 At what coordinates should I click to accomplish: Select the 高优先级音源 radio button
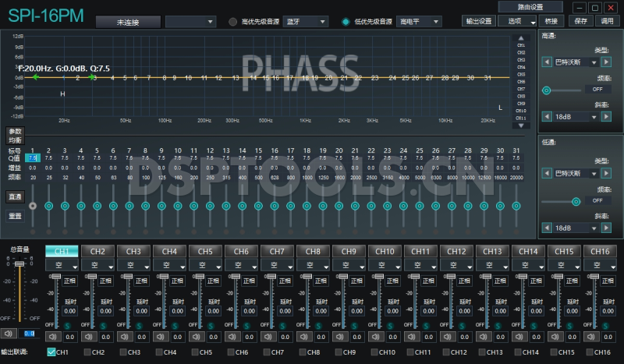(x=232, y=22)
